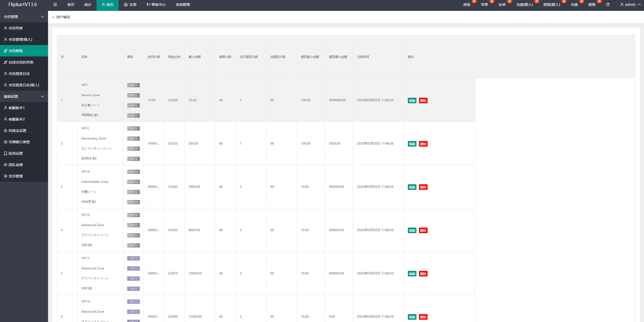Click the 会员登录日志 sidebar icon
The image size is (644, 322).
point(6,74)
